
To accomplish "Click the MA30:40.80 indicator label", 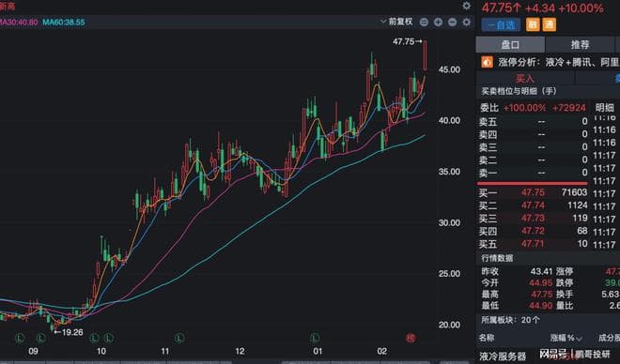I will 19,23.
